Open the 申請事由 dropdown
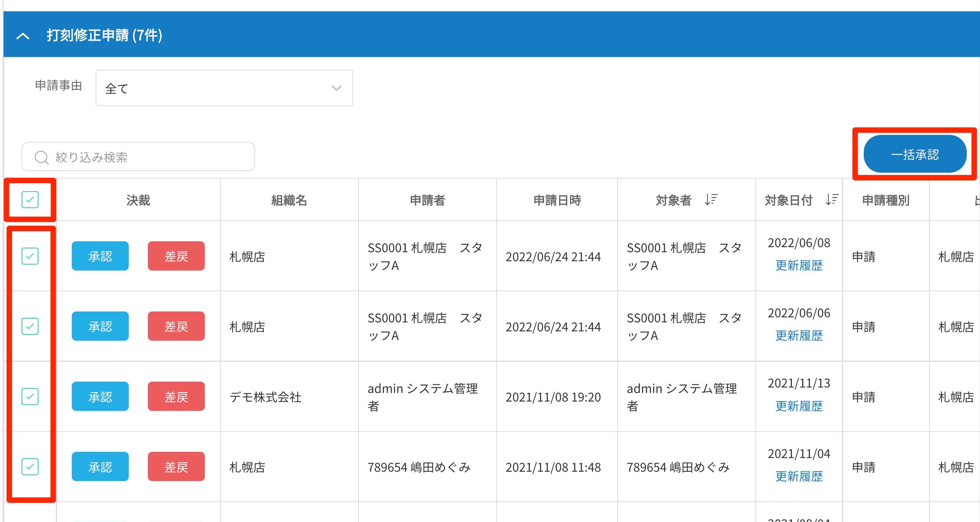 224,88
